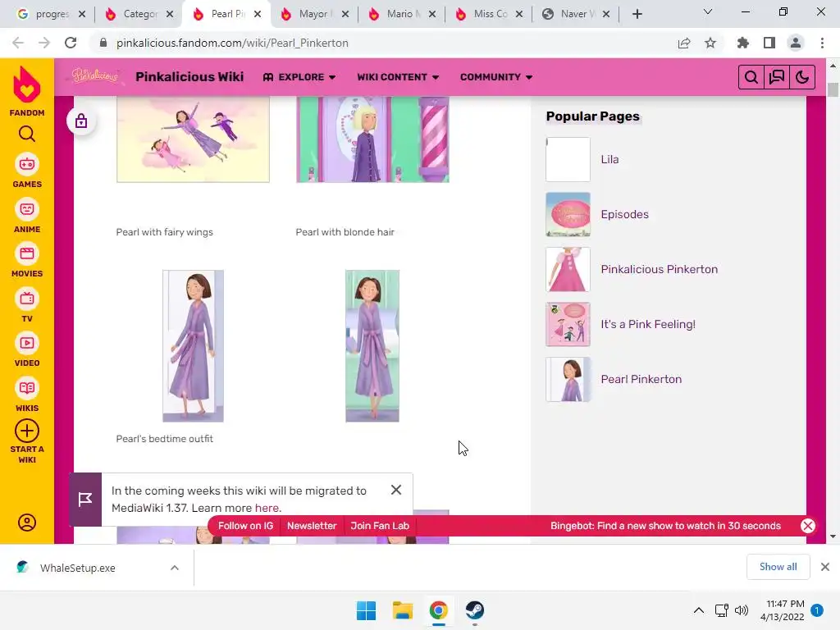
Task: Open the Episodes popular page
Action: (624, 214)
